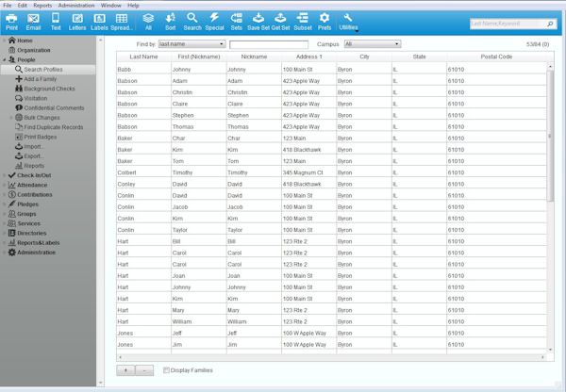The image size is (566, 392).
Task: Open Prefs gear icon
Action: [x=325, y=22]
